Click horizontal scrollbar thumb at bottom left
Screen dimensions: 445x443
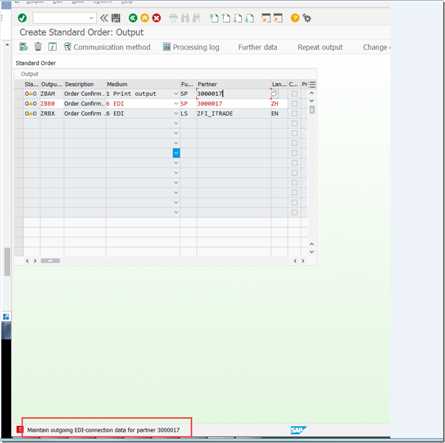50,261
